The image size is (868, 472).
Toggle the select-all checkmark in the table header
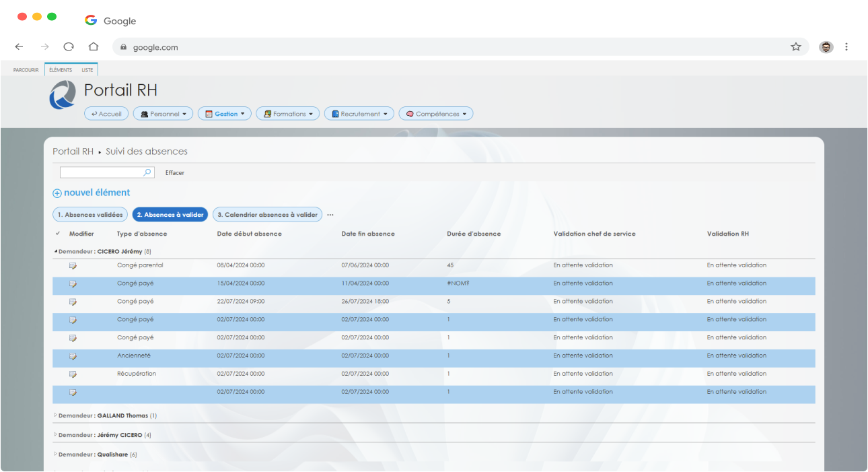point(58,234)
